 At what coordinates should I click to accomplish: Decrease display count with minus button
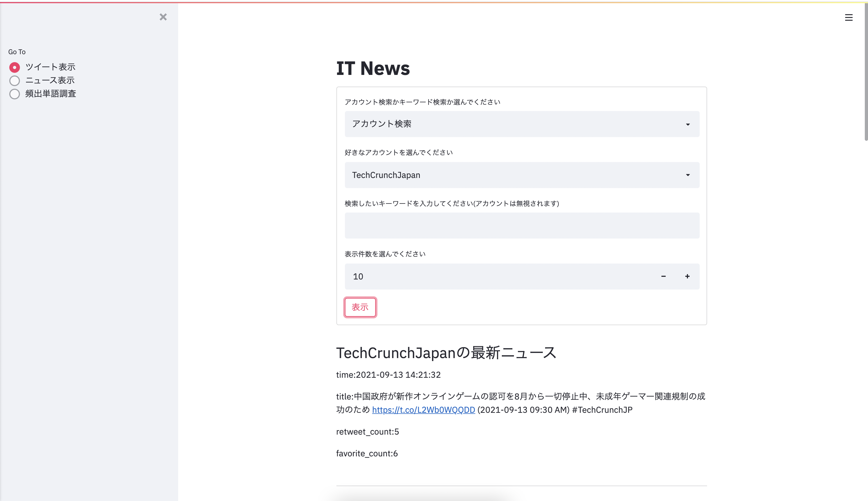[x=663, y=276]
